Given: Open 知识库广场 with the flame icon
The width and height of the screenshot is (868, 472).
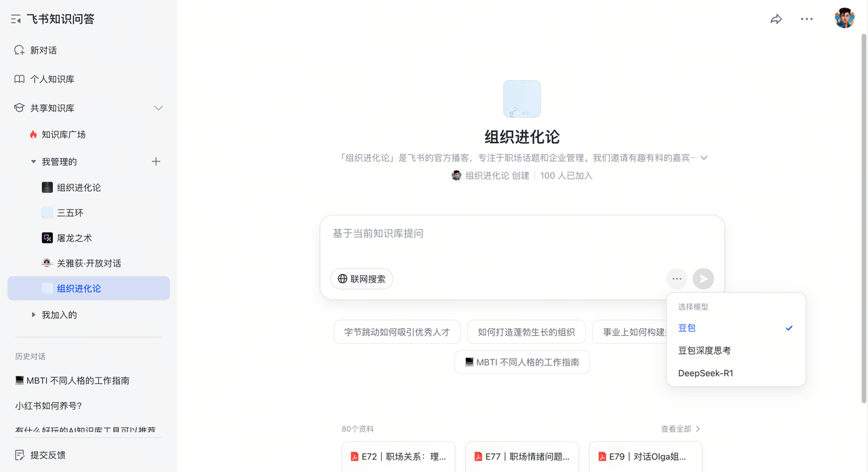Looking at the screenshot, I should tap(63, 134).
